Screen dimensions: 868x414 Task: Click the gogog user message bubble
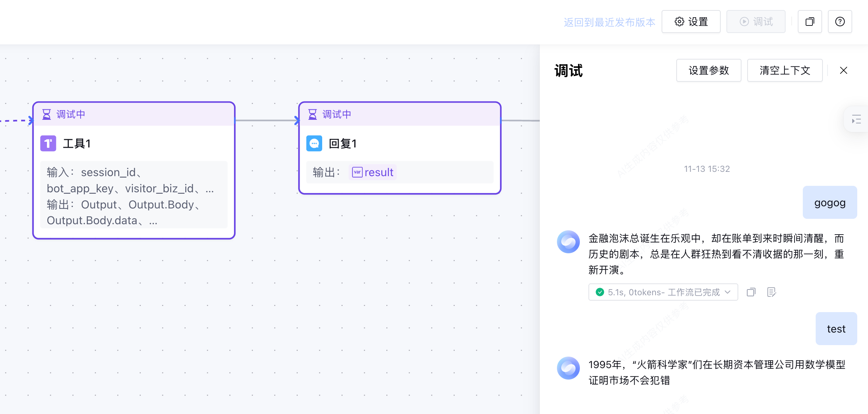pos(830,203)
